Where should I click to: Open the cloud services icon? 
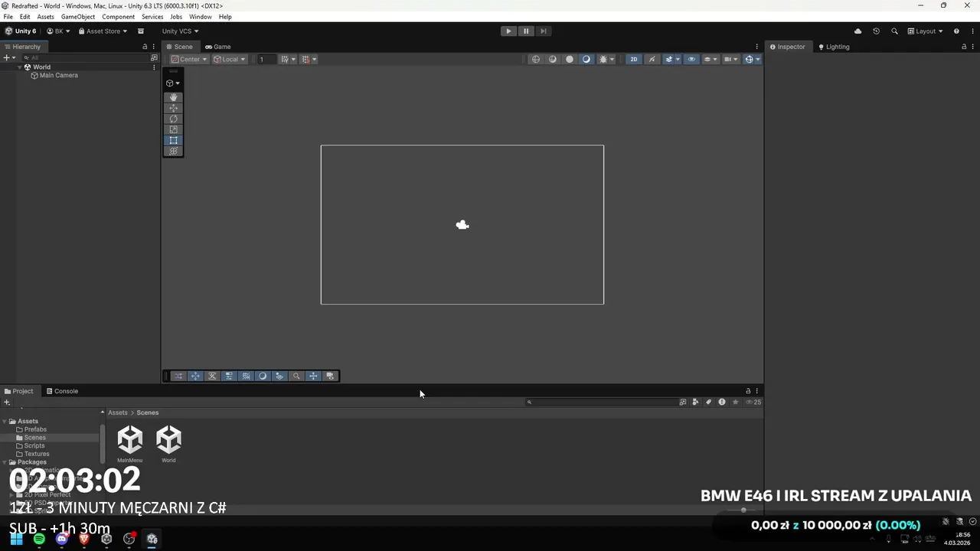point(857,31)
